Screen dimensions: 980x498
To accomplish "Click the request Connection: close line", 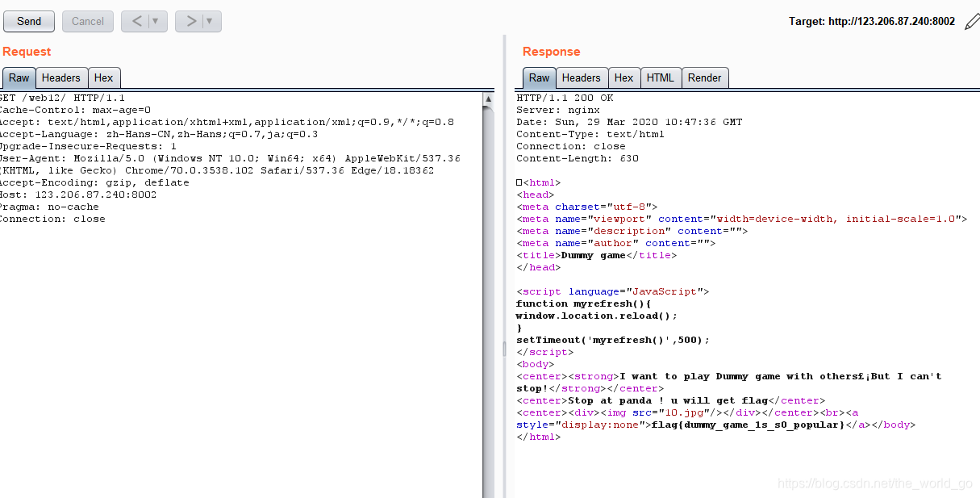I will coord(52,219).
